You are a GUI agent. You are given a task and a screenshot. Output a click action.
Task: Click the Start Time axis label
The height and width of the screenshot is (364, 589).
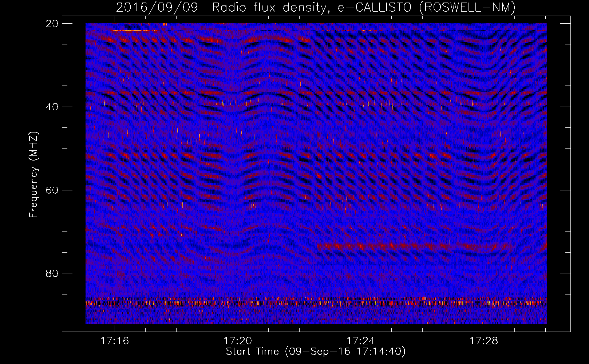(x=316, y=352)
